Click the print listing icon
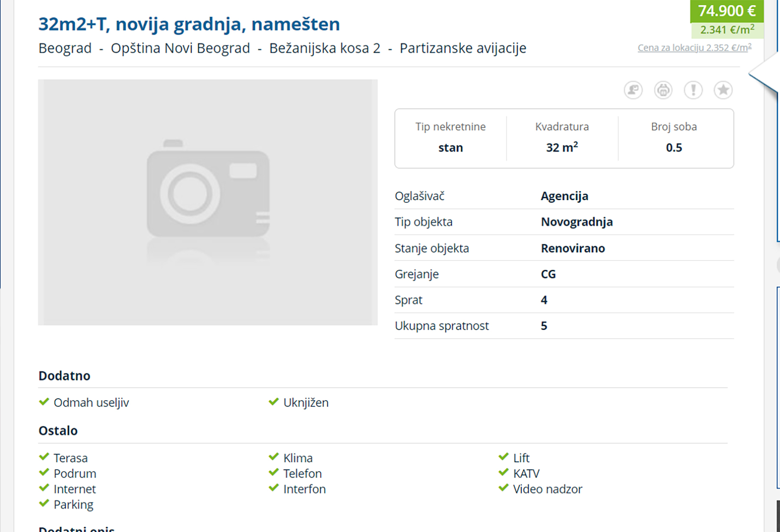780x532 pixels. pyautogui.click(x=663, y=90)
